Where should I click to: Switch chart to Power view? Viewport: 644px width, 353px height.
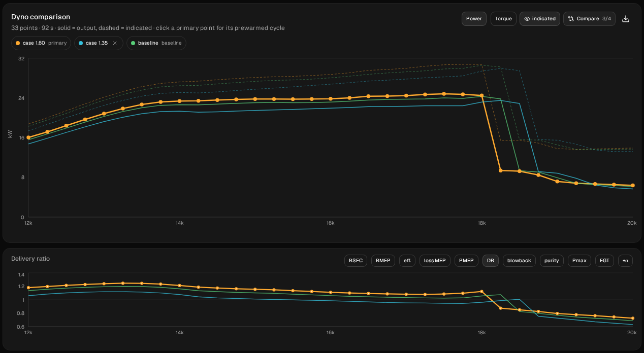[474, 19]
